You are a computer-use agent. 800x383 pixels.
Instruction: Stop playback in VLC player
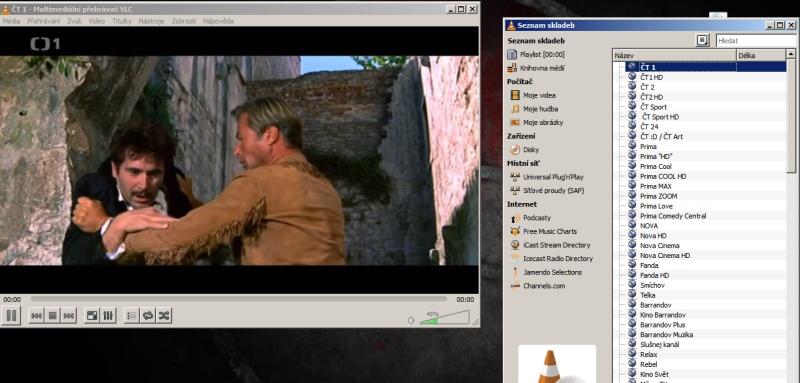53,316
